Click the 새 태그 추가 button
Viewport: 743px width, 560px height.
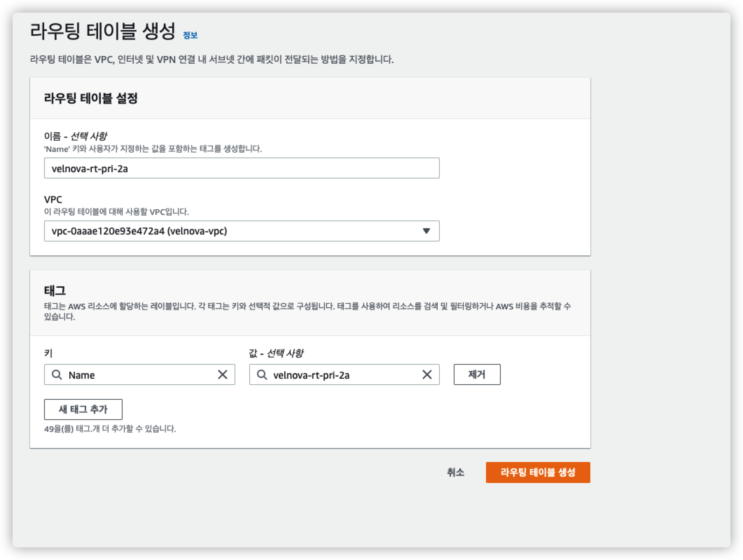83,409
